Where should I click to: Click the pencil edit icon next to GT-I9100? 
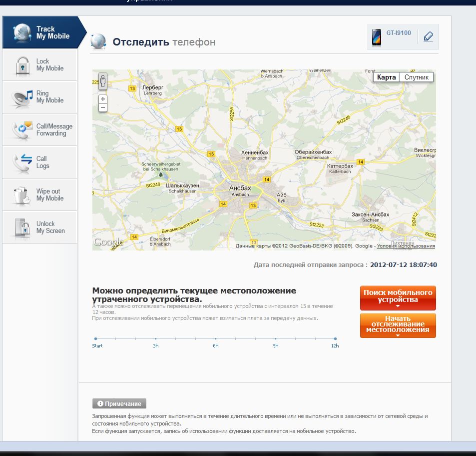pos(428,37)
